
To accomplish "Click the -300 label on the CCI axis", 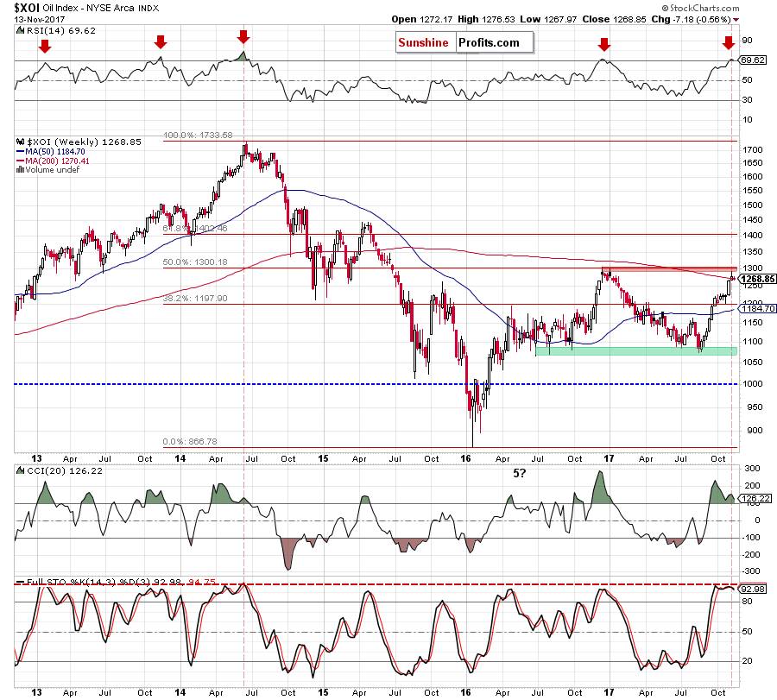I will pos(750,571).
